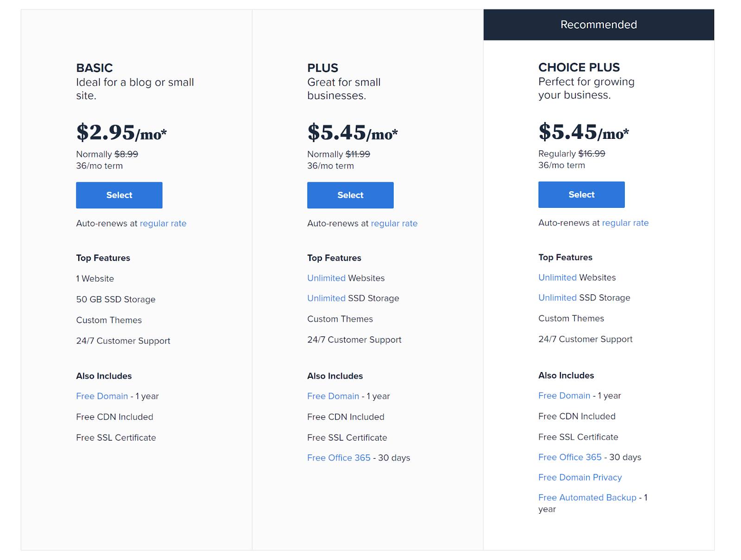Click the Free Domain Privacy link
Image resolution: width=741 pixels, height=560 pixels.
(580, 477)
